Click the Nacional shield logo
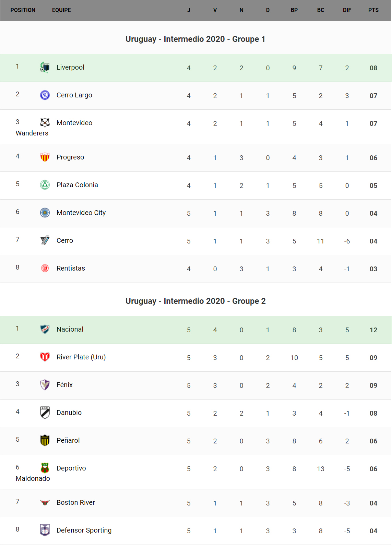Screen dimensions: 392x548 [x=45, y=329]
